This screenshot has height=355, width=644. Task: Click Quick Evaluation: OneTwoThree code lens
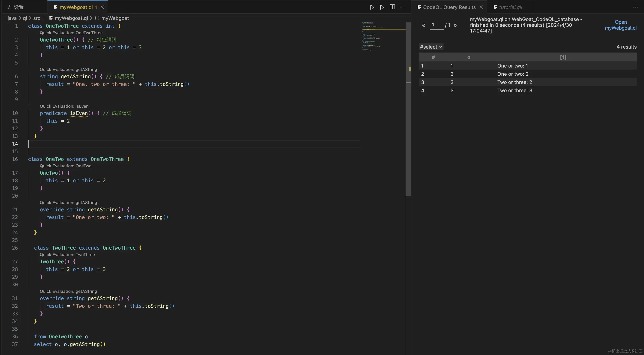(x=71, y=33)
